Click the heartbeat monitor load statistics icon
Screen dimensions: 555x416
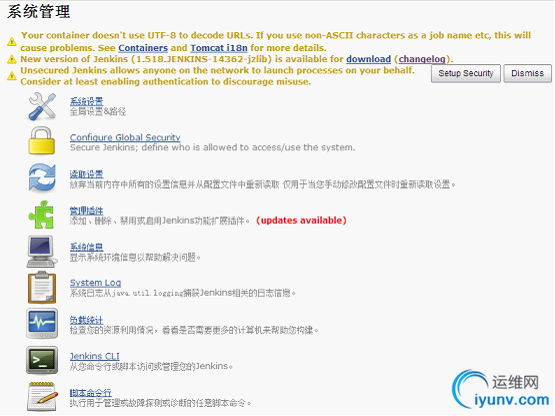(x=42, y=324)
